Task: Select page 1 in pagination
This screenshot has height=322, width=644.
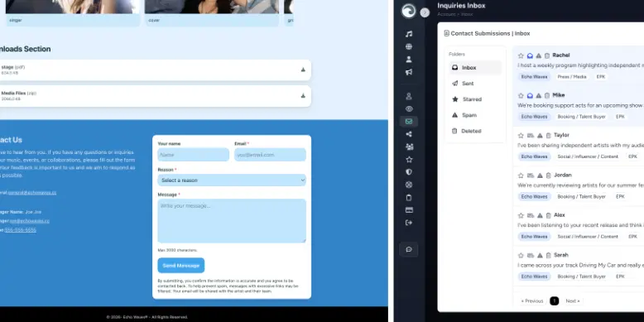Action: (554, 301)
